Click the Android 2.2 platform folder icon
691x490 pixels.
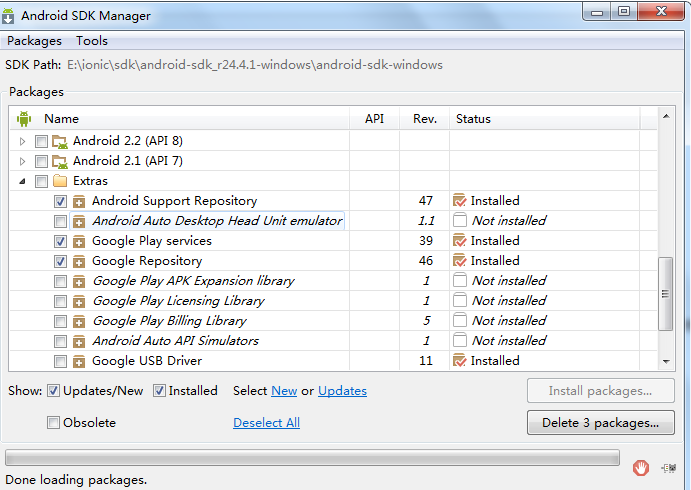60,141
